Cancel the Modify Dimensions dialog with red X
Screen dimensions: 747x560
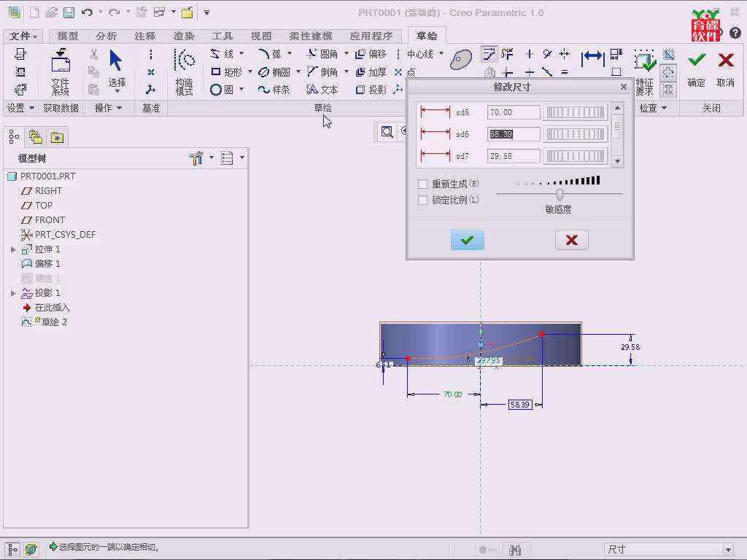[572, 240]
